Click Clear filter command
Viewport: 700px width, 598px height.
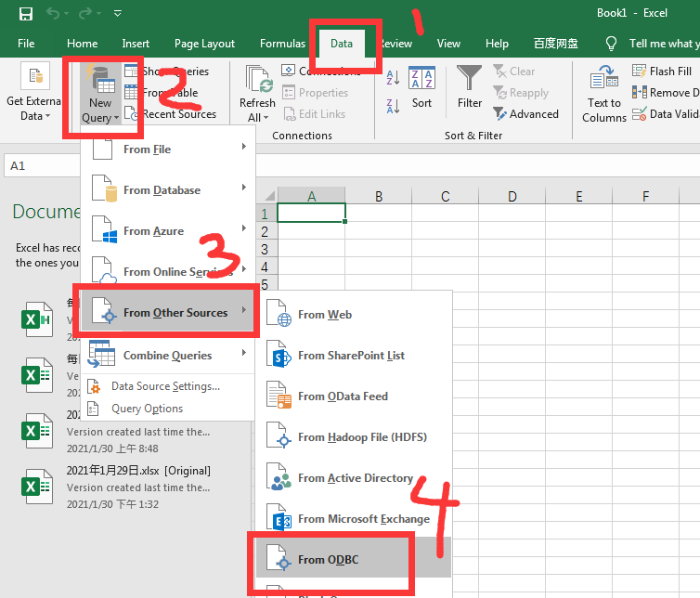(513, 71)
